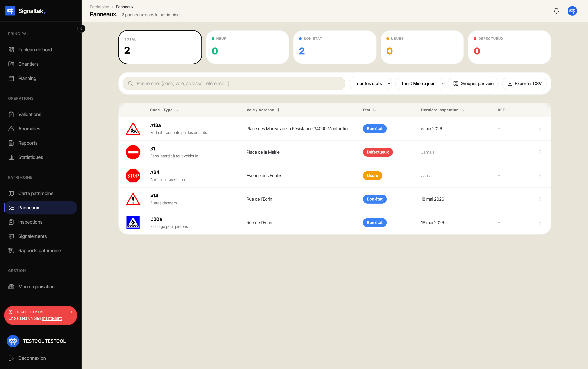Focus the Rechercher search field
The height and width of the screenshot is (369, 588).
click(234, 83)
